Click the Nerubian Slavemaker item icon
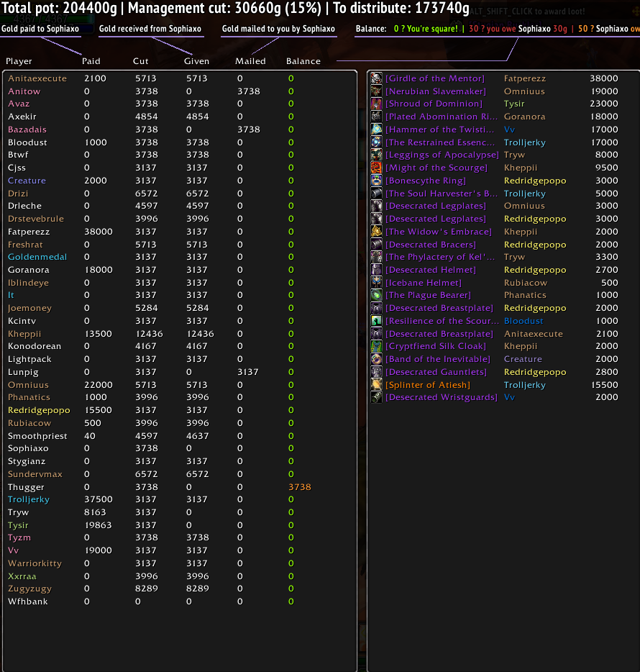 click(x=376, y=91)
